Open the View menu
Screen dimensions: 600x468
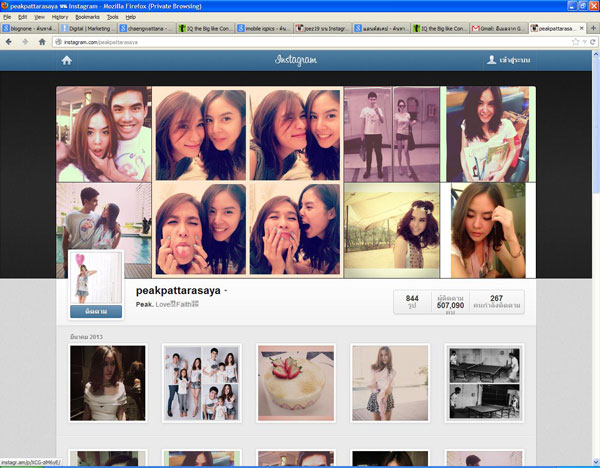(x=39, y=17)
